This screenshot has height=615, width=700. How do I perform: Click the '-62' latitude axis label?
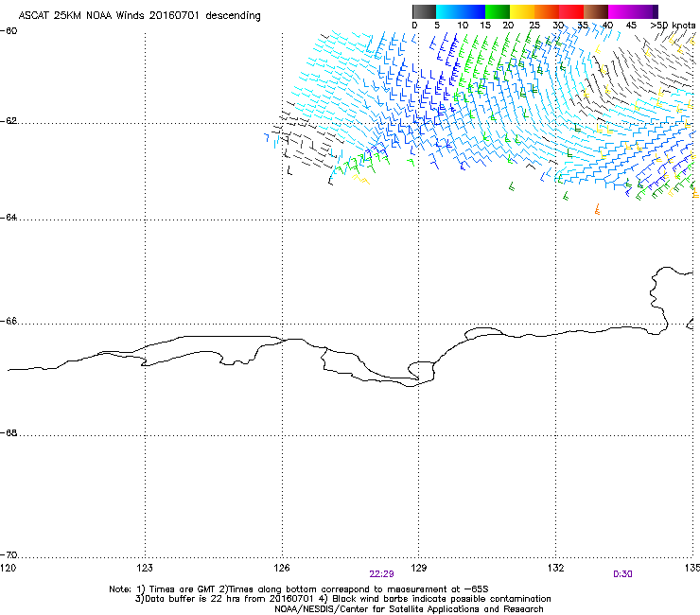(x=9, y=121)
